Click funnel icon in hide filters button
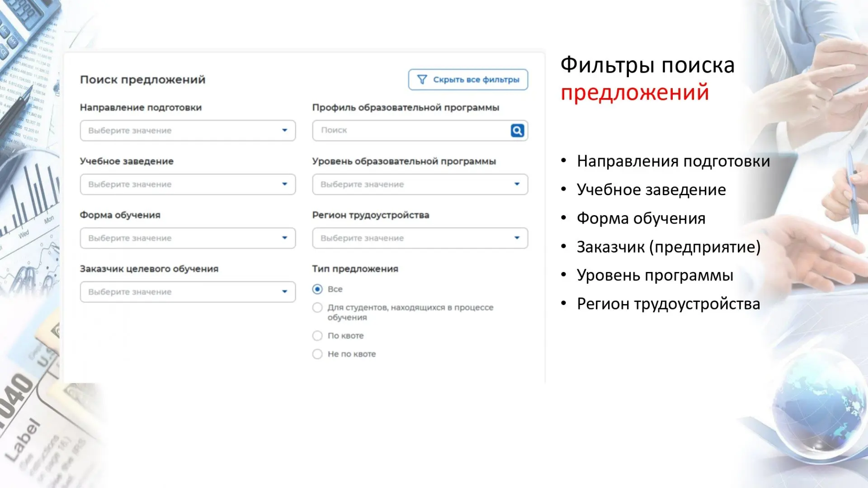Image resolution: width=868 pixels, height=488 pixels. click(x=422, y=80)
